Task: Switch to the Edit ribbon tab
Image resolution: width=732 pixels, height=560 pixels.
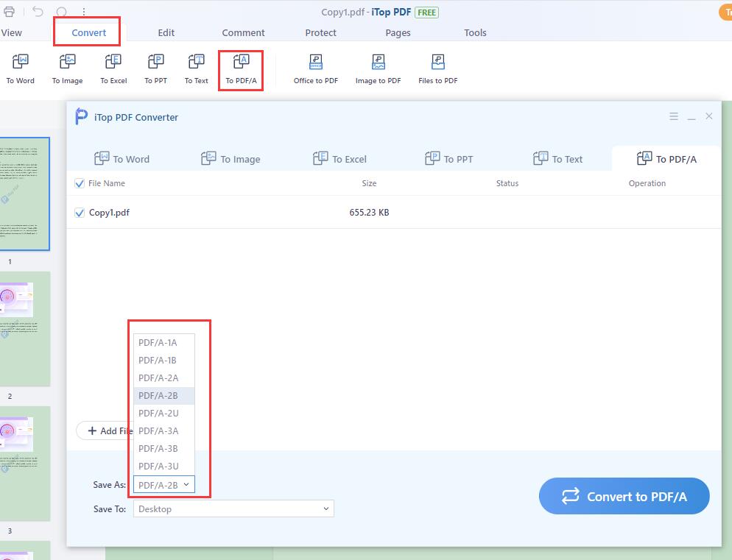Action: pyautogui.click(x=166, y=32)
